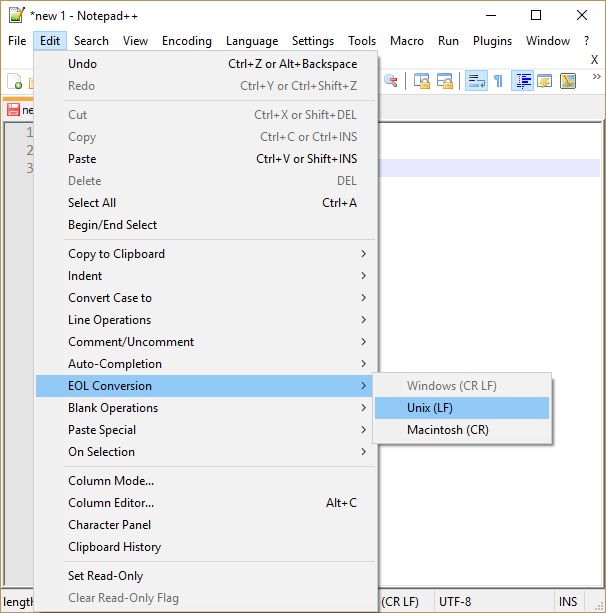The width and height of the screenshot is (606, 613).
Task: Toggle Synchronize Horizontal Scrolling icon
Action: tap(445, 81)
